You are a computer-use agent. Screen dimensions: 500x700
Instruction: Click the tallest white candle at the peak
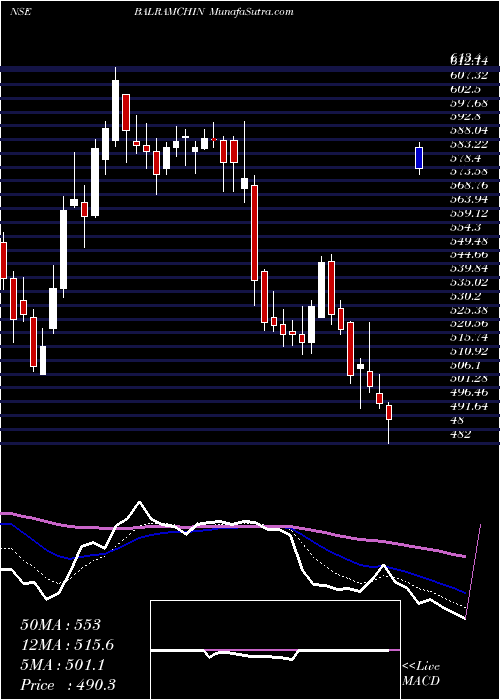tap(116, 111)
